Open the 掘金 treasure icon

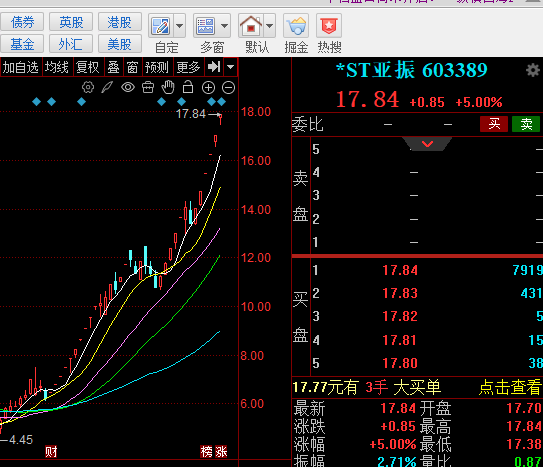(296, 26)
